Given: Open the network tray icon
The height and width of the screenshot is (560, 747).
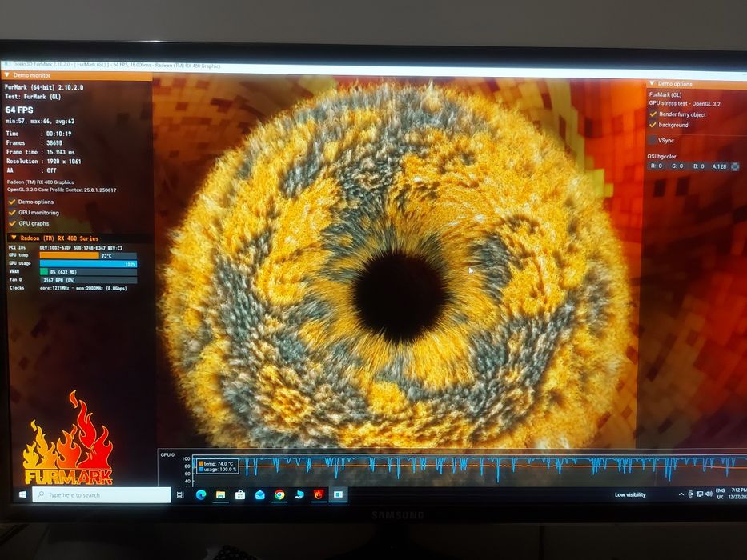Looking at the screenshot, I should click(x=699, y=494).
